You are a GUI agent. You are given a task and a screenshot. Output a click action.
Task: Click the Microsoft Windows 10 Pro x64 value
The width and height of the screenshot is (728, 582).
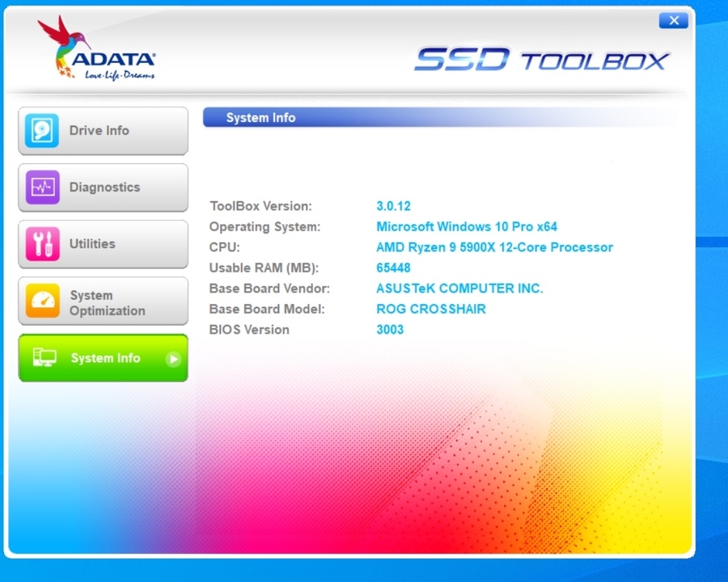[x=467, y=226]
